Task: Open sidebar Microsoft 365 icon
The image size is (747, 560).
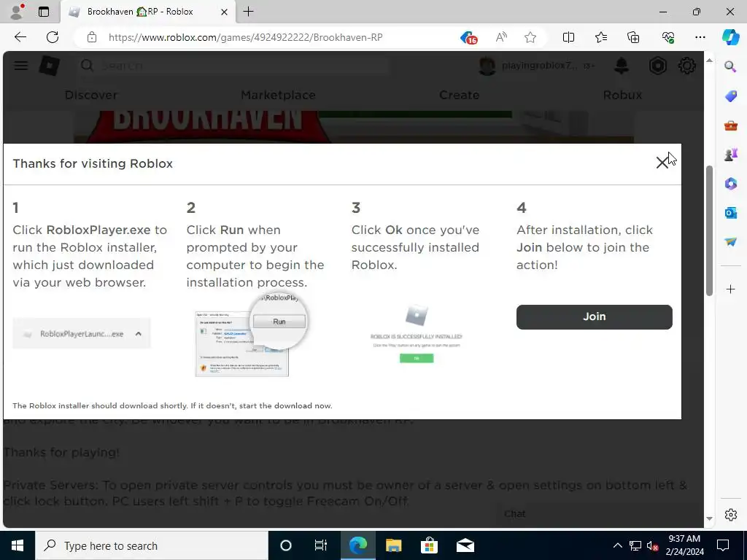Action: (730, 183)
